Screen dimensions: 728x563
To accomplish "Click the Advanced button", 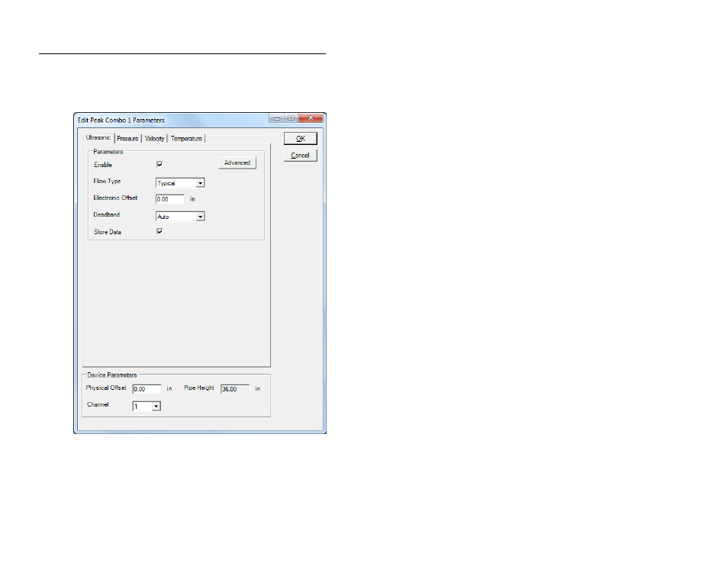I will [x=237, y=162].
